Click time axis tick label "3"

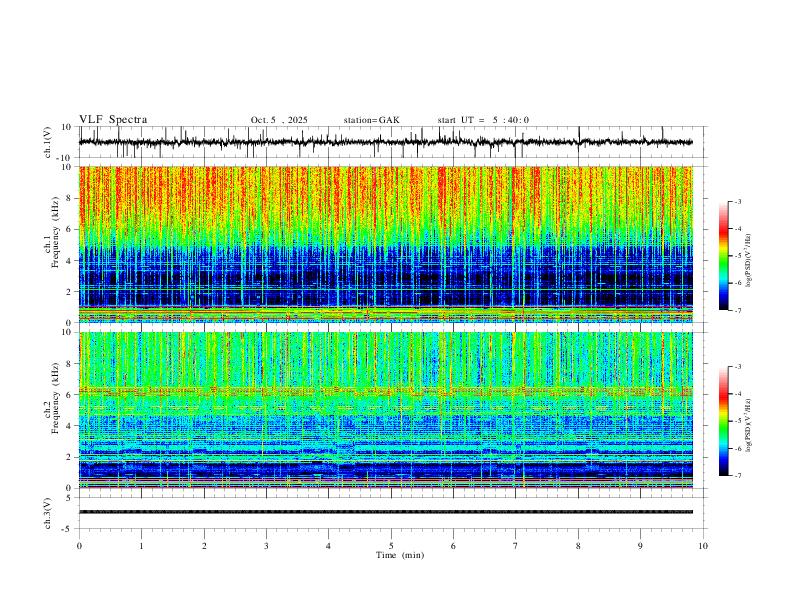coord(266,546)
